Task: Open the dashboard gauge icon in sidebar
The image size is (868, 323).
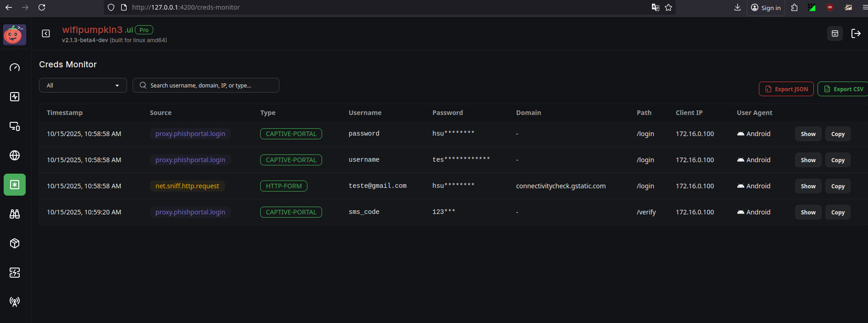Action: pyautogui.click(x=15, y=67)
